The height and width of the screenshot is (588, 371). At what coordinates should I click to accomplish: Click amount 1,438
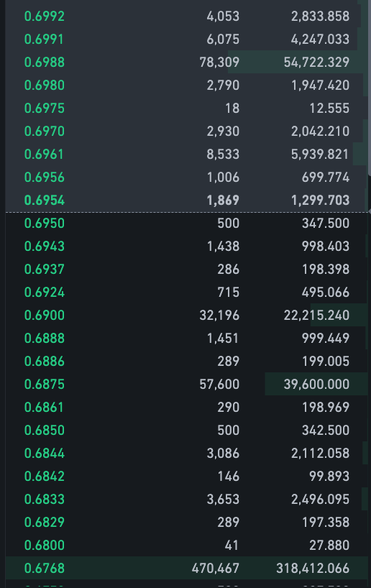coord(223,247)
